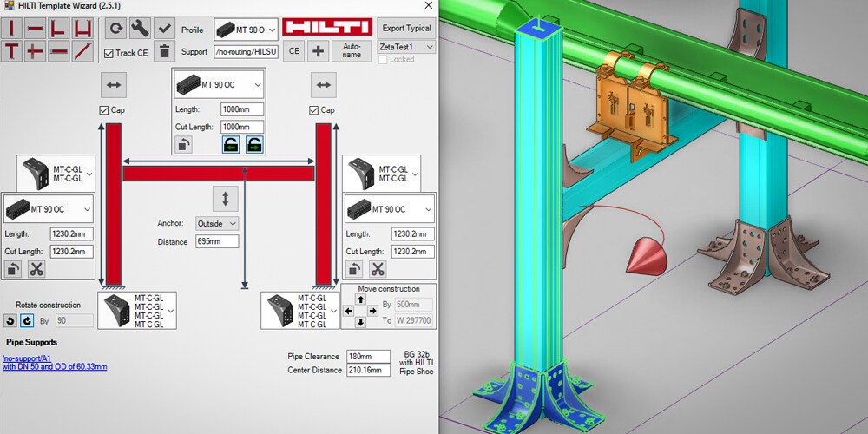Click the vertical double-arrow beam button
Image resolution: width=868 pixels, height=434 pixels.
(226, 199)
